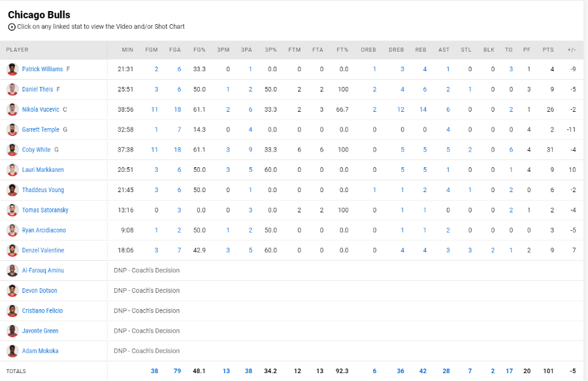Click the PTS column header
588x381 pixels.
point(548,50)
